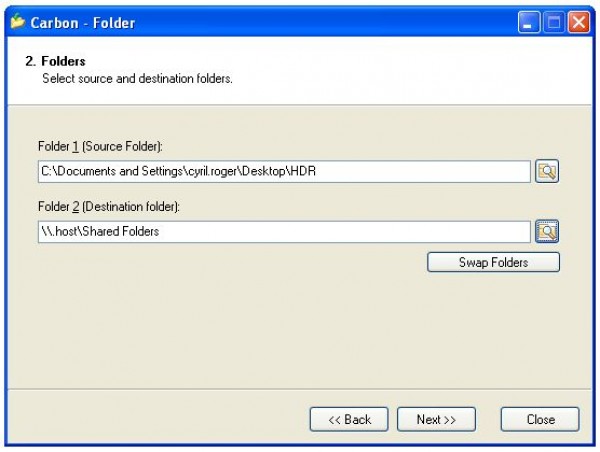Viewport: 600px width, 452px height.
Task: Go back with the << Back button
Action: coord(349,419)
